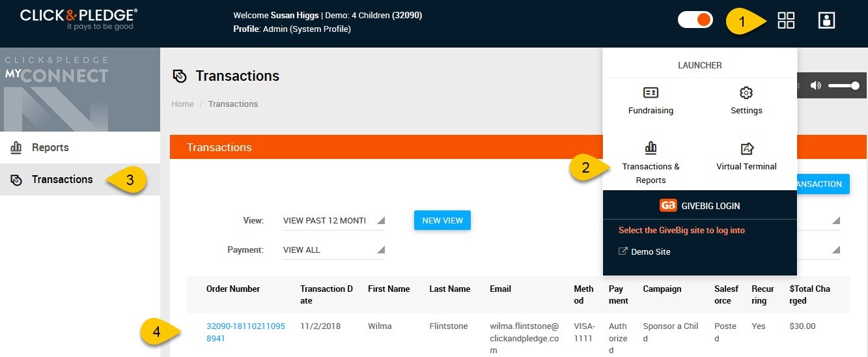
Task: Click the GiveBig GB logo icon
Action: pyautogui.click(x=668, y=205)
